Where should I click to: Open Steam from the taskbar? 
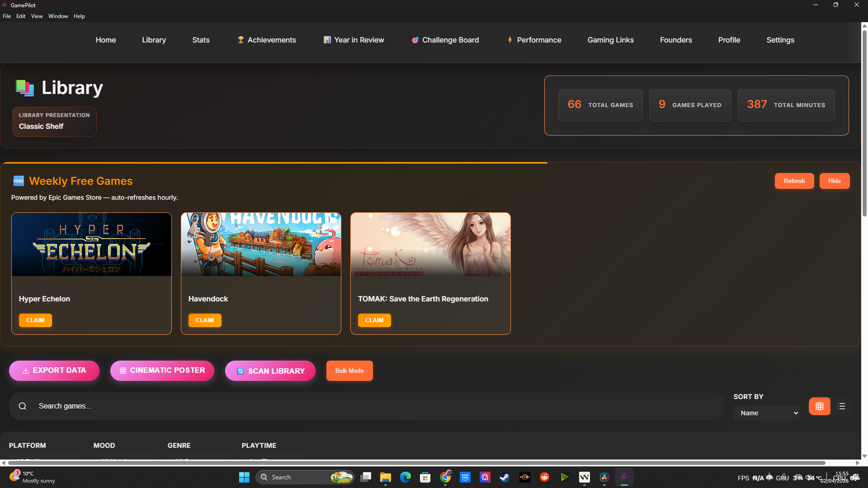point(505,477)
